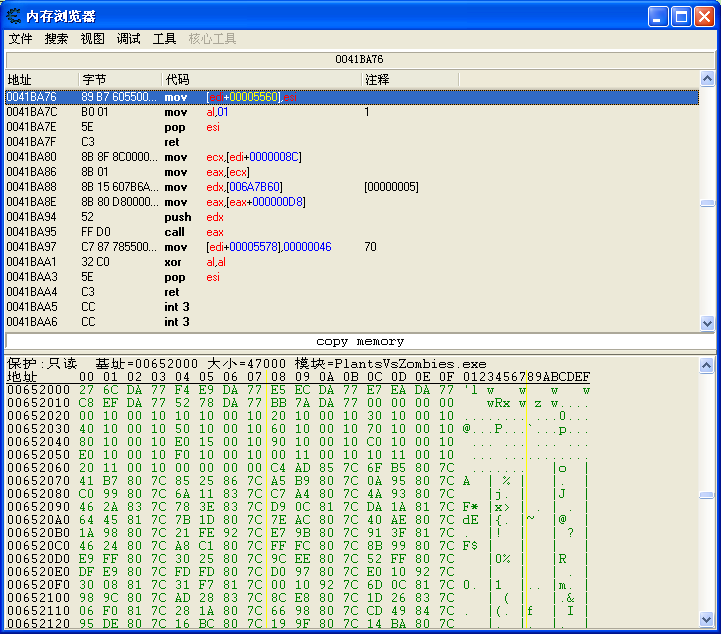Select the instruction row at 0041BA76
The width and height of the screenshot is (721, 634).
352,97
